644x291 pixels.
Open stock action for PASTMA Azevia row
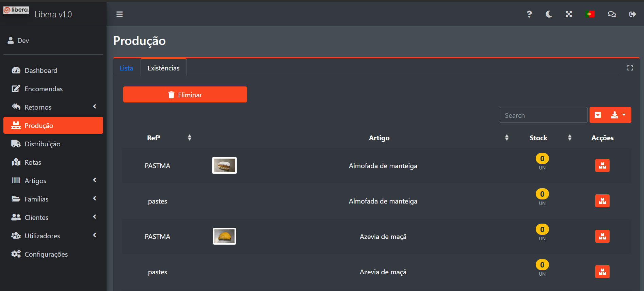click(602, 237)
